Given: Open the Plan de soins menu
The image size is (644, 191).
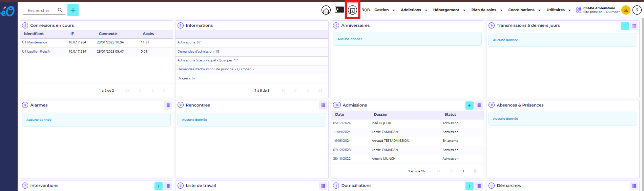Looking at the screenshot, I should click(x=486, y=10).
